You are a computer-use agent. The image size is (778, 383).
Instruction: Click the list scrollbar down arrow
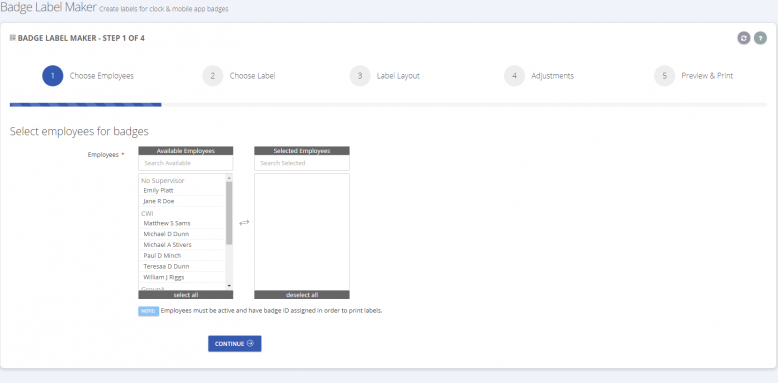pos(229,286)
